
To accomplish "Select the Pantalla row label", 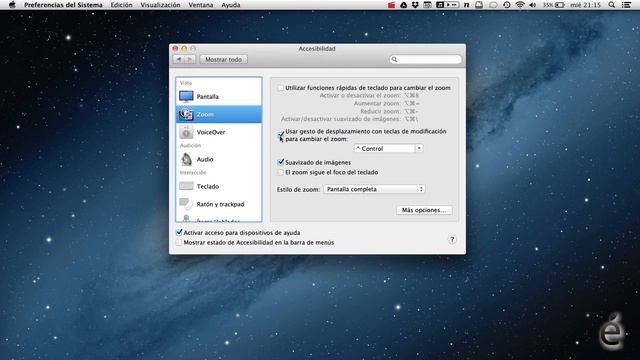I will pos(208,97).
